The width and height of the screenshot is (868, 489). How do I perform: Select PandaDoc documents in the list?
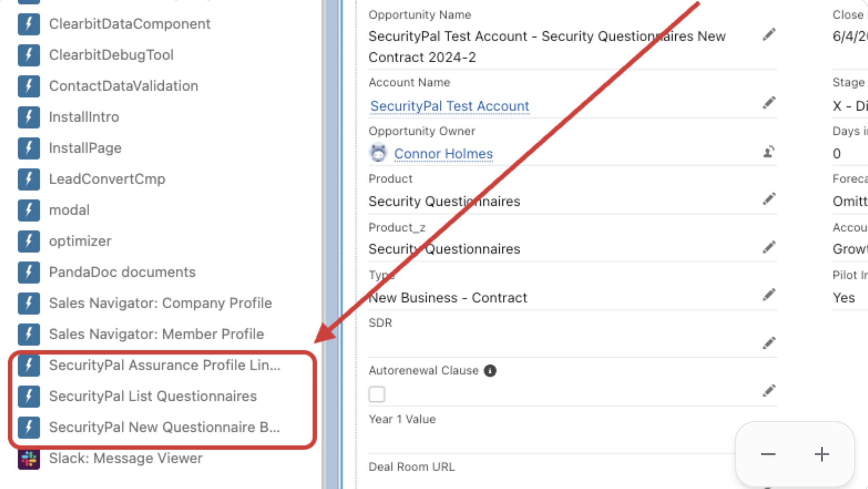click(x=122, y=272)
